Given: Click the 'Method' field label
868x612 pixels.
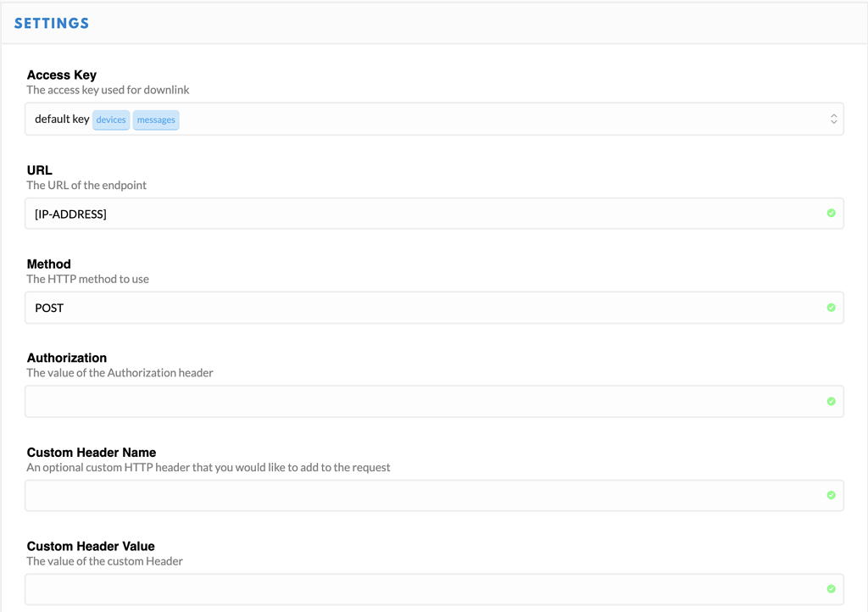Looking at the screenshot, I should point(49,264).
